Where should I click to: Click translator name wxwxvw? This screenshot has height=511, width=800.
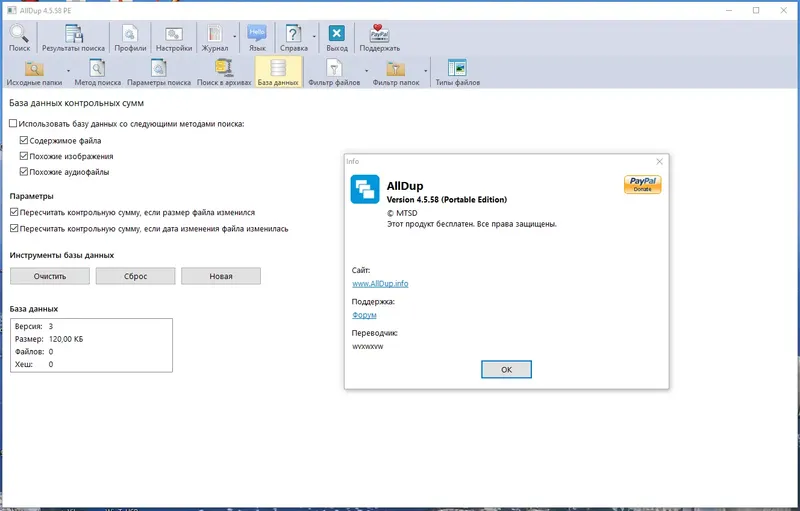[367, 346]
